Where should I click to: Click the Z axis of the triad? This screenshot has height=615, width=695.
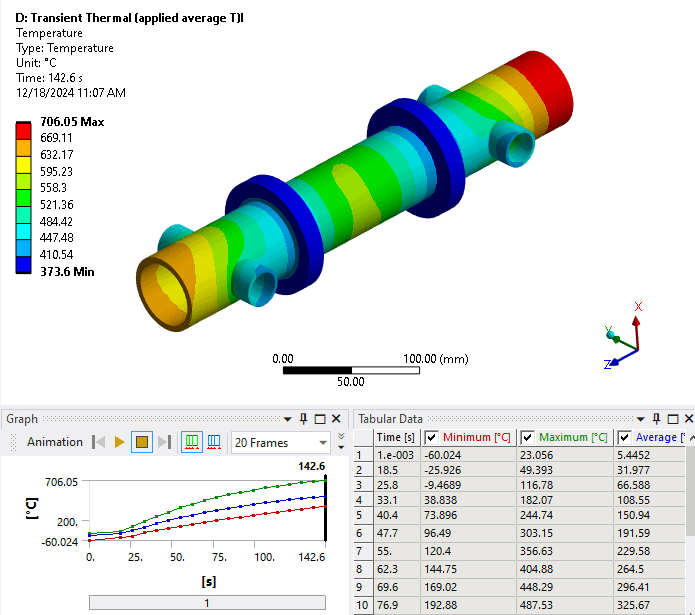pyautogui.click(x=623, y=358)
